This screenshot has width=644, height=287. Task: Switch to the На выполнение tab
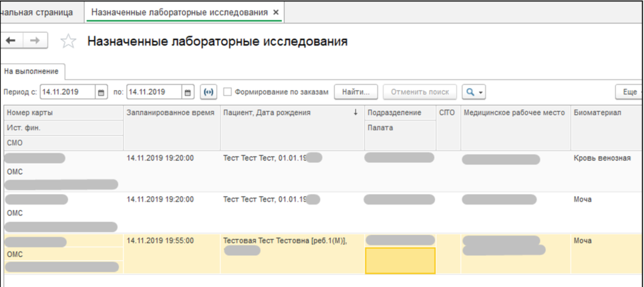tap(31, 71)
